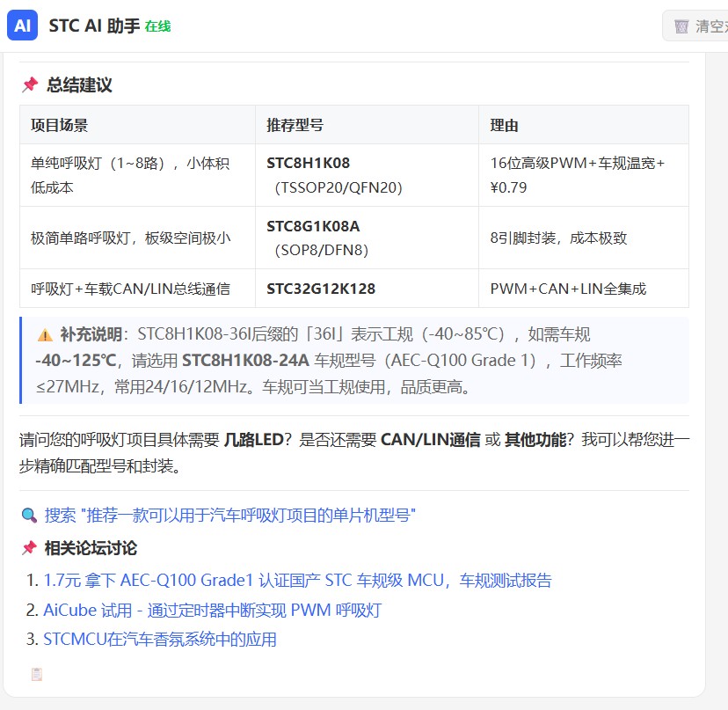Click the cell 单纯呼吸灯（1~8路），小体积低成本
Viewport: 728px width, 710px height.
(137, 175)
